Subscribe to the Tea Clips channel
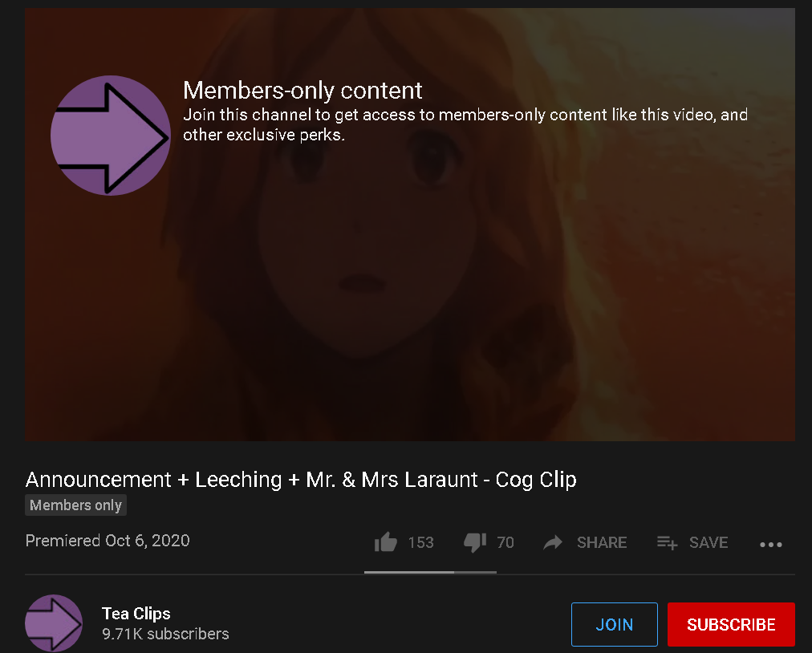 [x=731, y=624]
